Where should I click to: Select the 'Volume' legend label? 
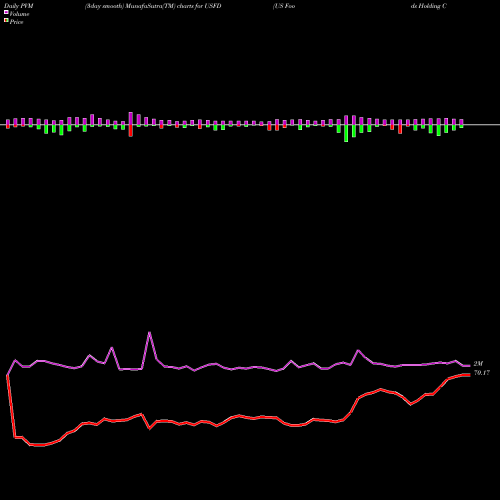tap(19, 14)
